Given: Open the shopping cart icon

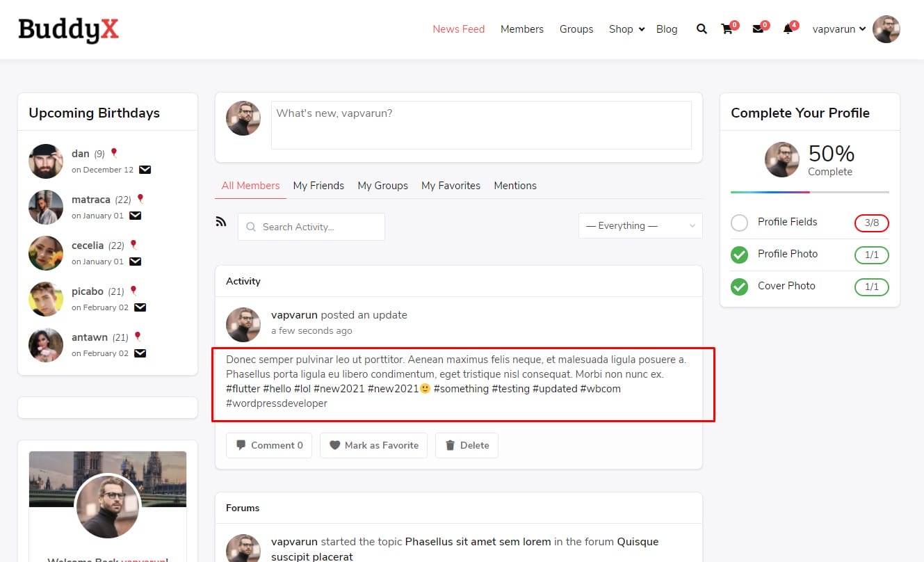Looking at the screenshot, I should click(x=727, y=29).
